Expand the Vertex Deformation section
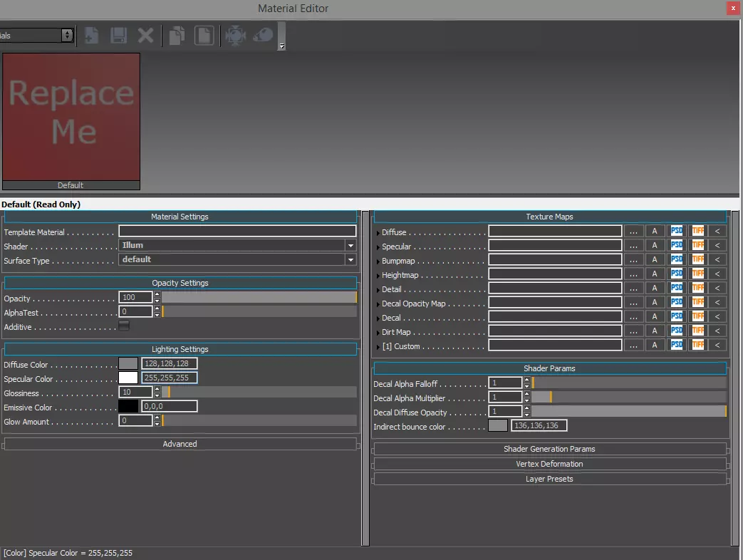 click(x=549, y=464)
